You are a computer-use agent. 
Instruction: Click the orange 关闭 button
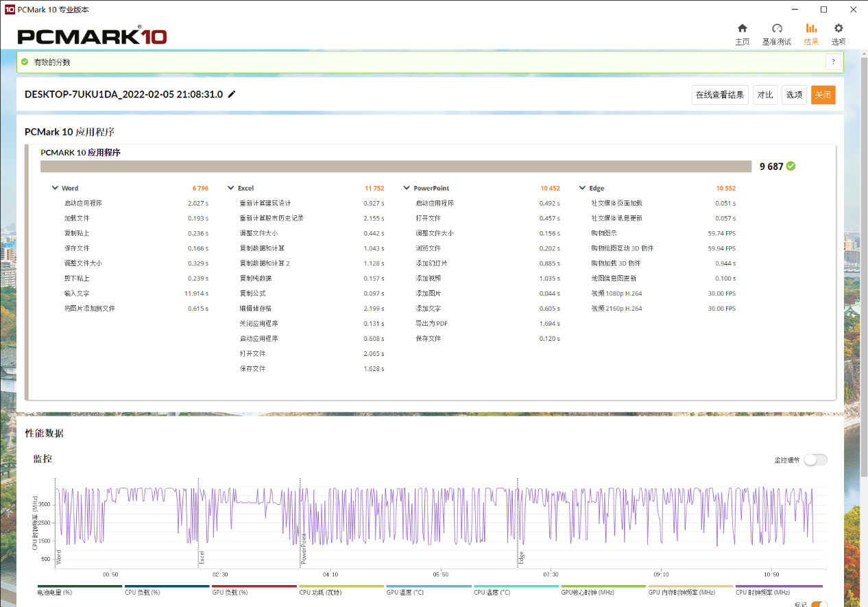[823, 95]
